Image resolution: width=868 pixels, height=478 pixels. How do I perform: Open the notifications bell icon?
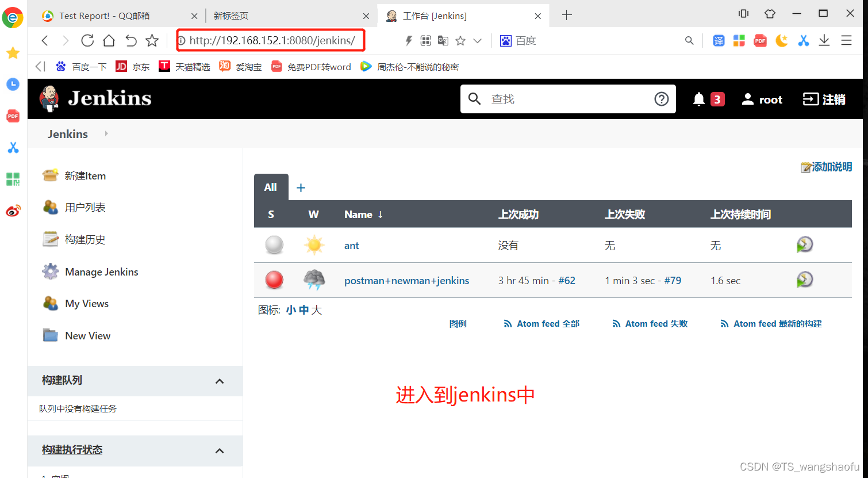699,99
